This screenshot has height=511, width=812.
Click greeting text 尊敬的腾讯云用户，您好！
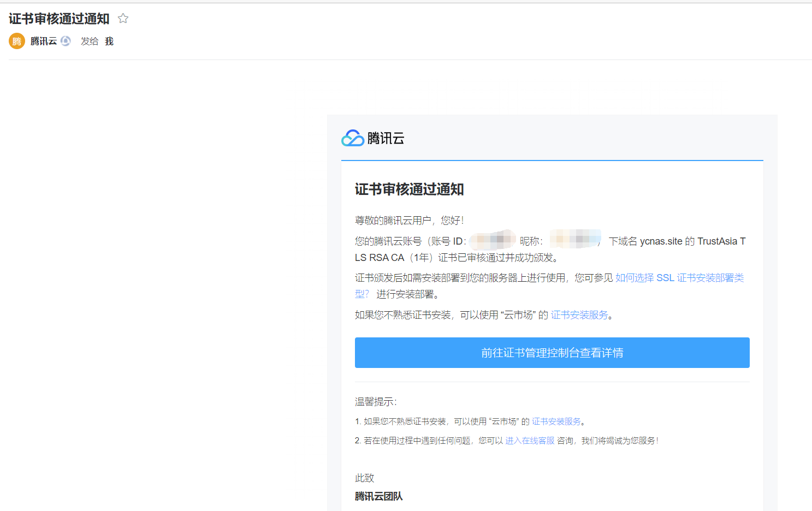click(410, 221)
